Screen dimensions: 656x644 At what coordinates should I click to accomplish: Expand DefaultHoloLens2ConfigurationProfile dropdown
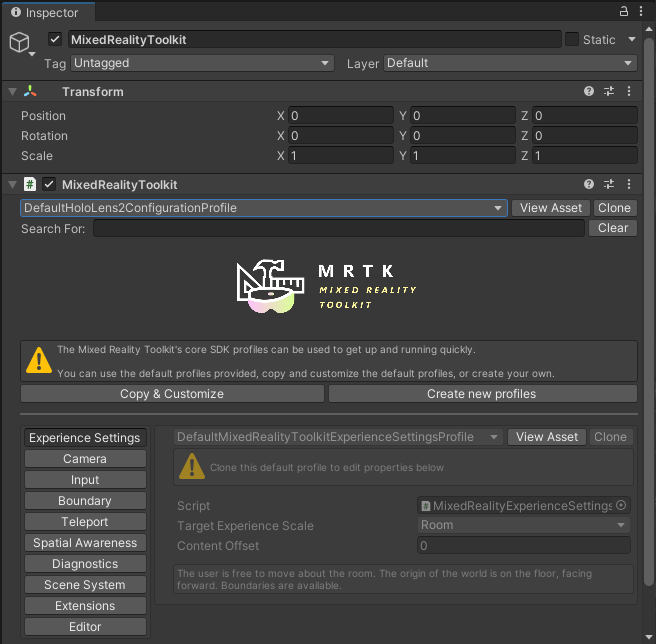(x=264, y=208)
